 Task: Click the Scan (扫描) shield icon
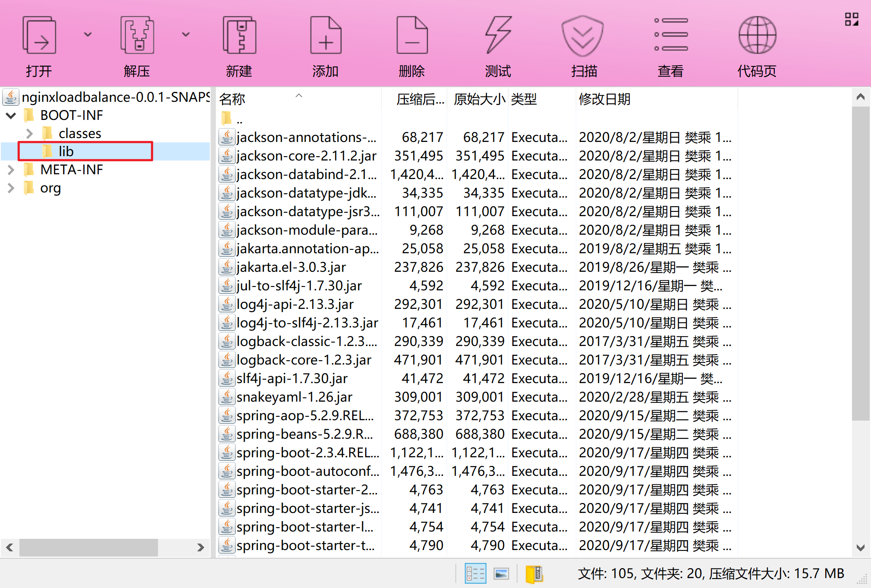pyautogui.click(x=583, y=35)
